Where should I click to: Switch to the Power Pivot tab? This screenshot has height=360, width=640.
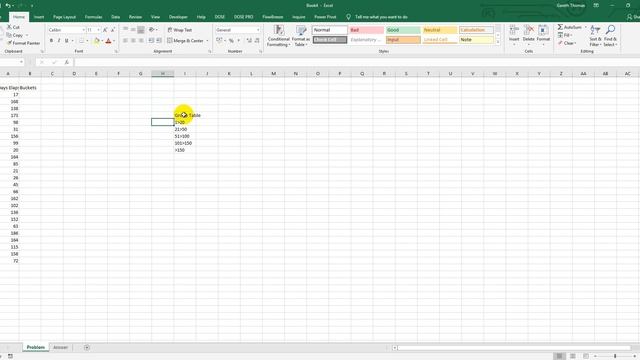coord(325,17)
